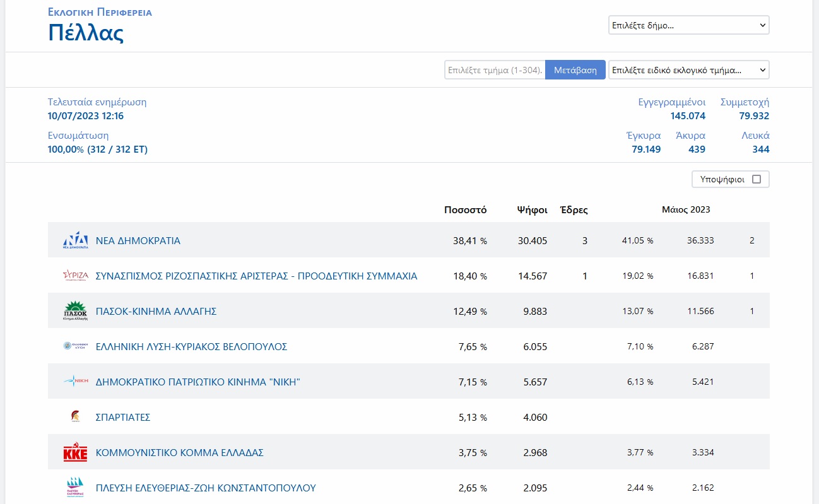Click the 2,65 % percentage cell
Viewport: 819px width, 504px height.
[x=473, y=488]
